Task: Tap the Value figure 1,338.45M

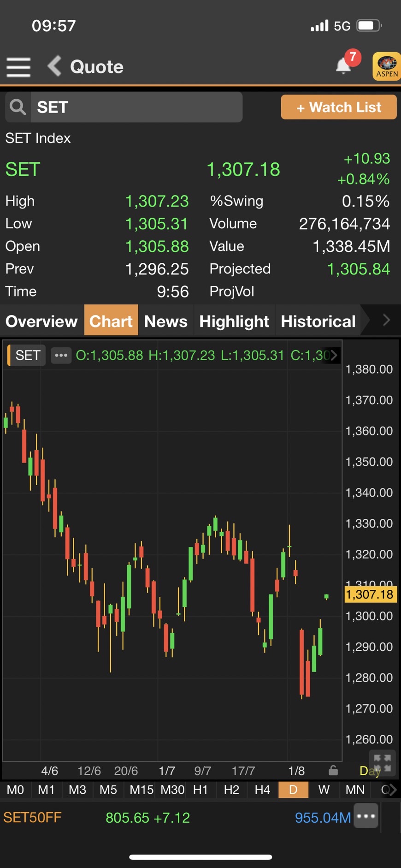Action: 351,246
